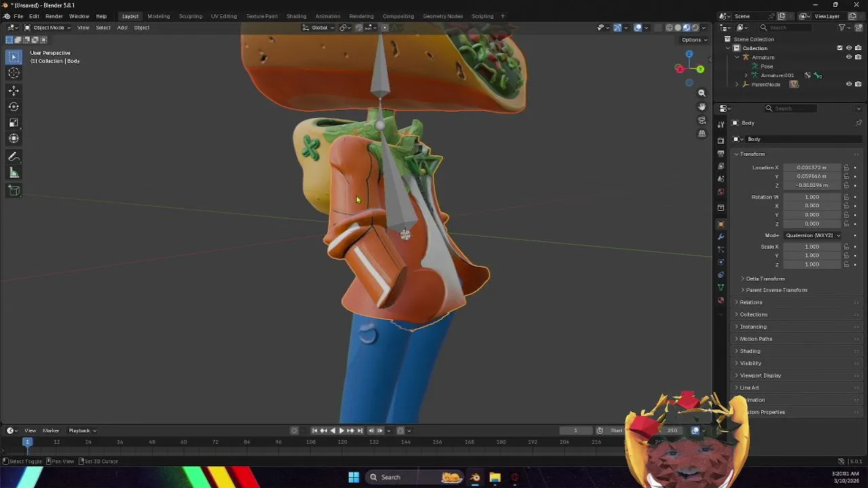Pin the Body properties context
The width and height of the screenshot is (868, 488).
click(x=859, y=123)
